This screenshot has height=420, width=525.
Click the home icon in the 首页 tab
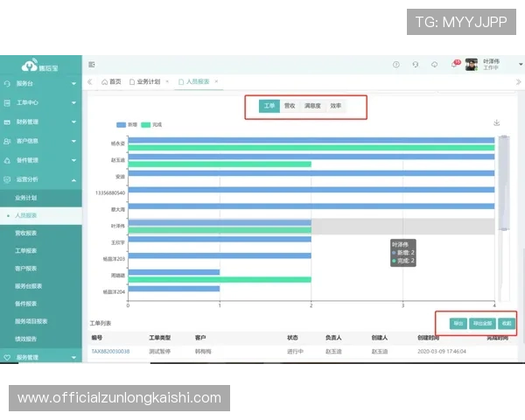click(x=103, y=81)
